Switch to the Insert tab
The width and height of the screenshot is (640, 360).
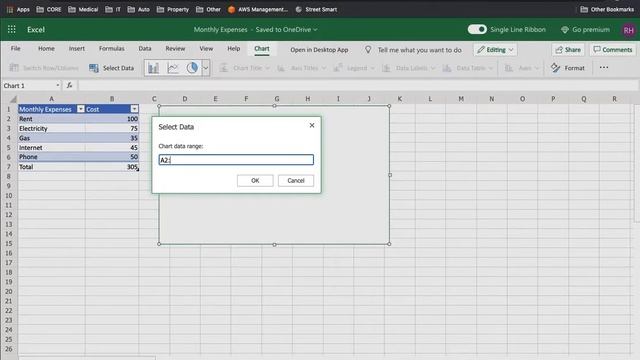pos(77,49)
